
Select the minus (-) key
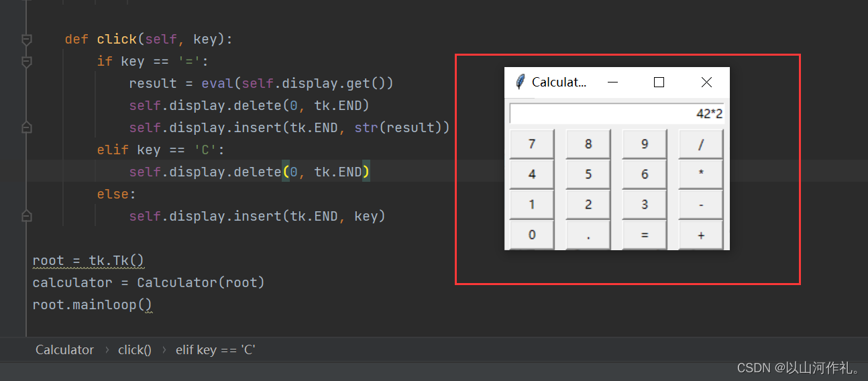point(701,204)
